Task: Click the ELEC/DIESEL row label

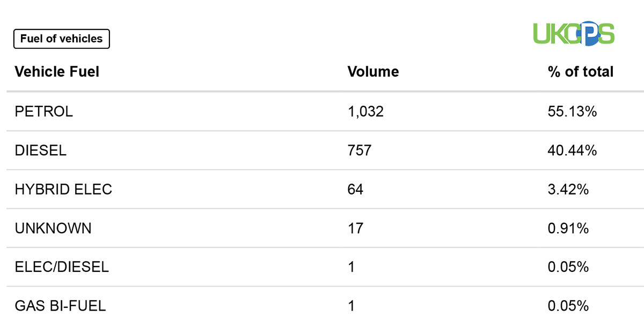Action: (x=62, y=267)
